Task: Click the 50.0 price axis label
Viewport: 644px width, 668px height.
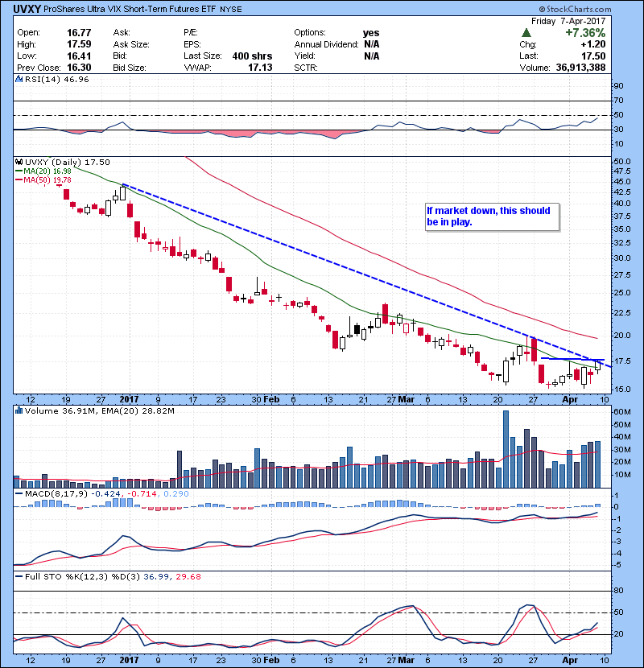Action: point(621,162)
